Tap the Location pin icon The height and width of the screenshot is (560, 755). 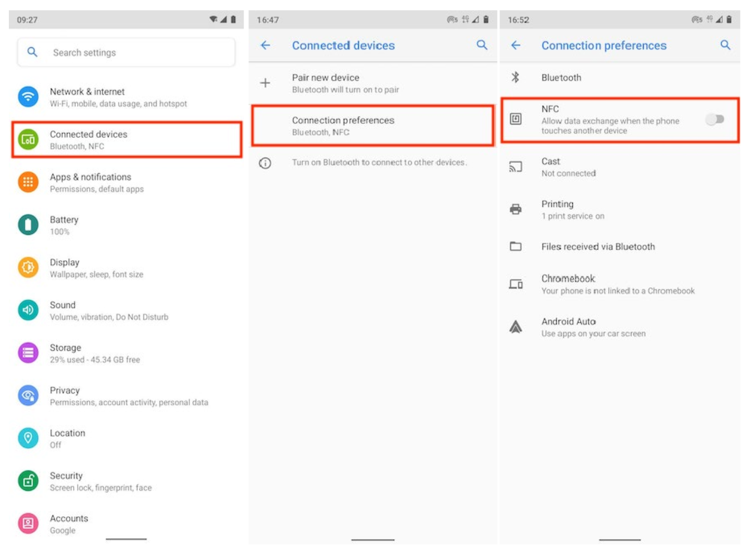pyautogui.click(x=28, y=438)
